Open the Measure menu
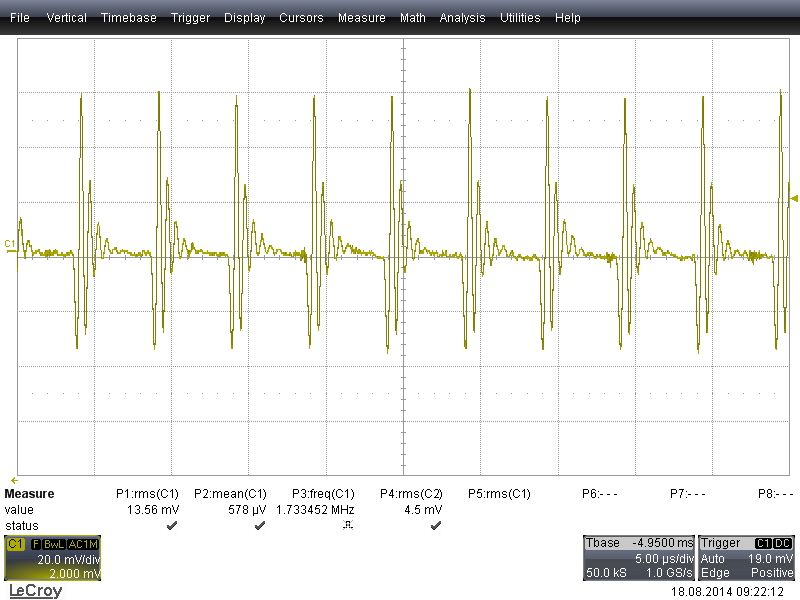 click(362, 18)
